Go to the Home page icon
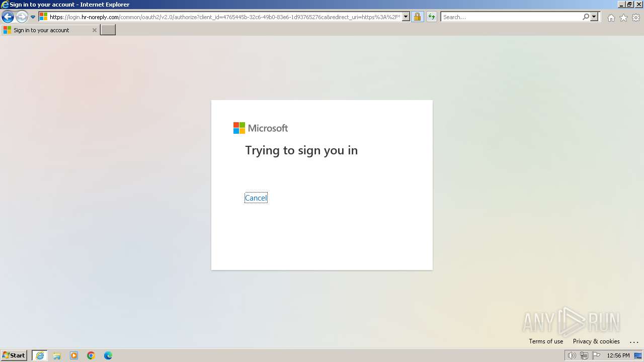This screenshot has width=644, height=362. (611, 18)
